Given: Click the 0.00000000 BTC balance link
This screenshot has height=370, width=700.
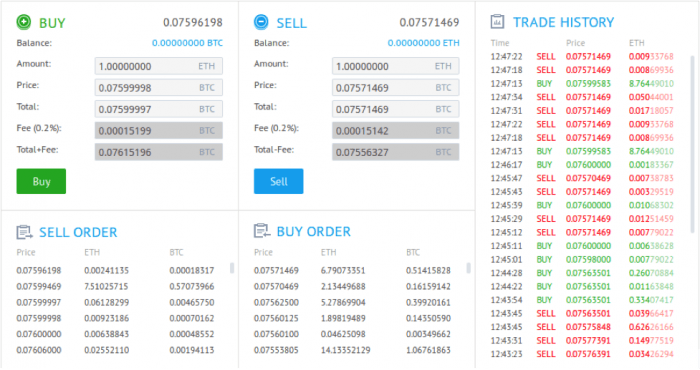Looking at the screenshot, I should pos(187,43).
